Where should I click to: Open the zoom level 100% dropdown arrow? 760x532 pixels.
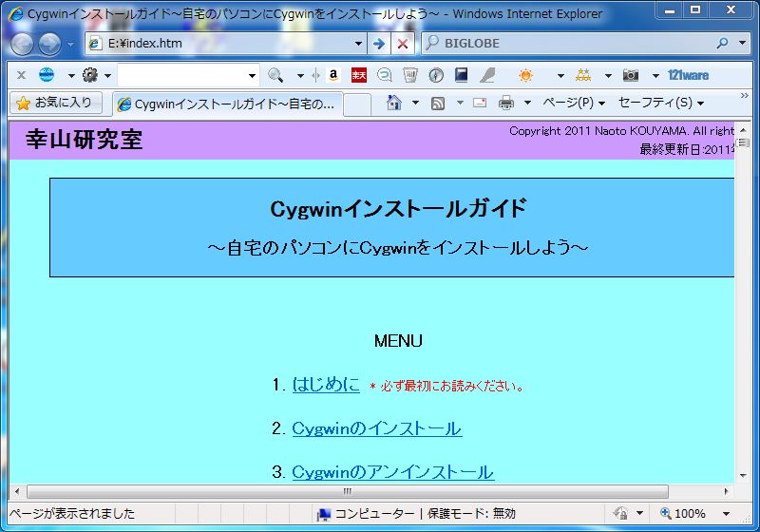[727, 514]
